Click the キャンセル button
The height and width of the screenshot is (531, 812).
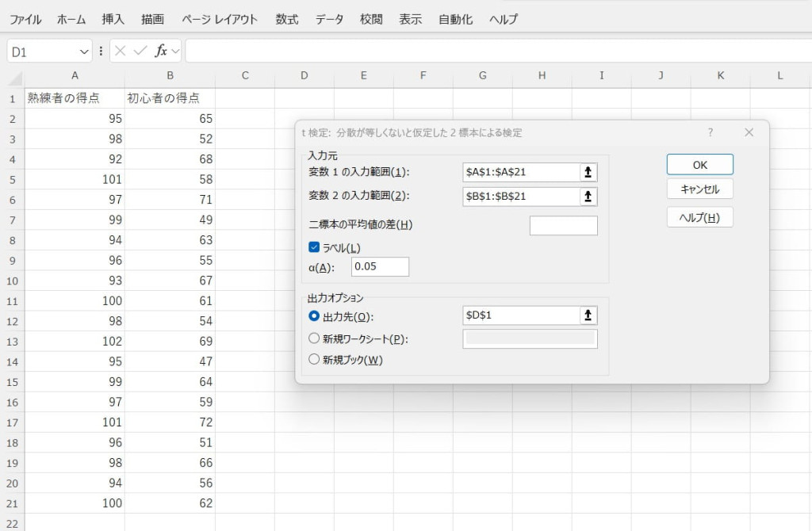point(699,189)
